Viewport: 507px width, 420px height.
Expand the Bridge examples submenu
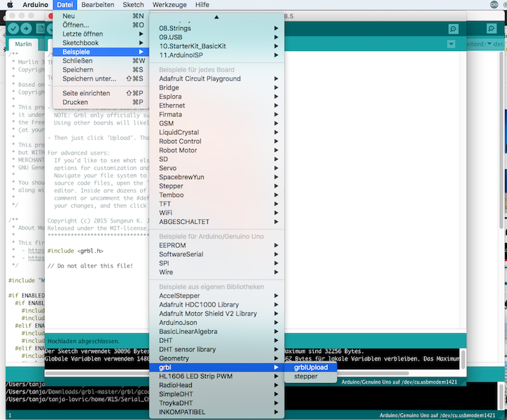pyautogui.click(x=216, y=87)
